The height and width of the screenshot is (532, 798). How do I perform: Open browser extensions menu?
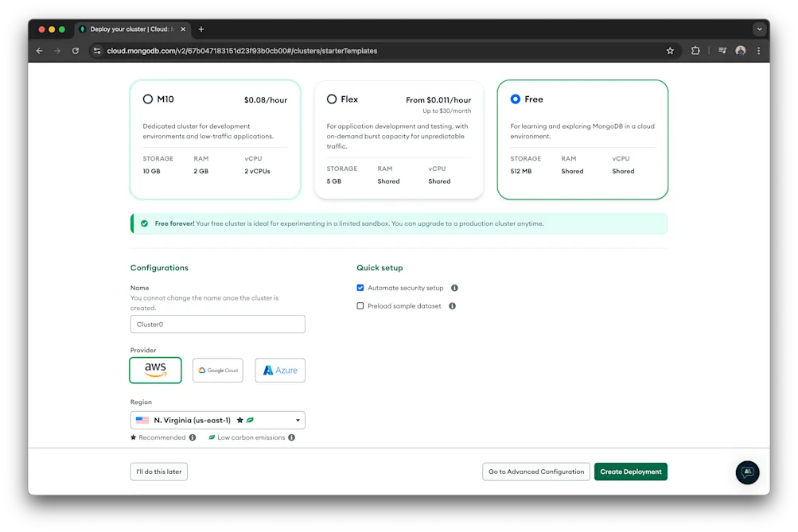coord(695,51)
